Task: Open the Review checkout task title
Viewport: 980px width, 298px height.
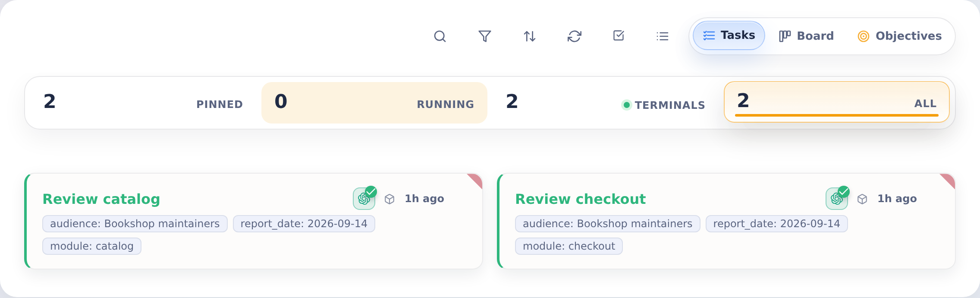Action: tap(581, 199)
